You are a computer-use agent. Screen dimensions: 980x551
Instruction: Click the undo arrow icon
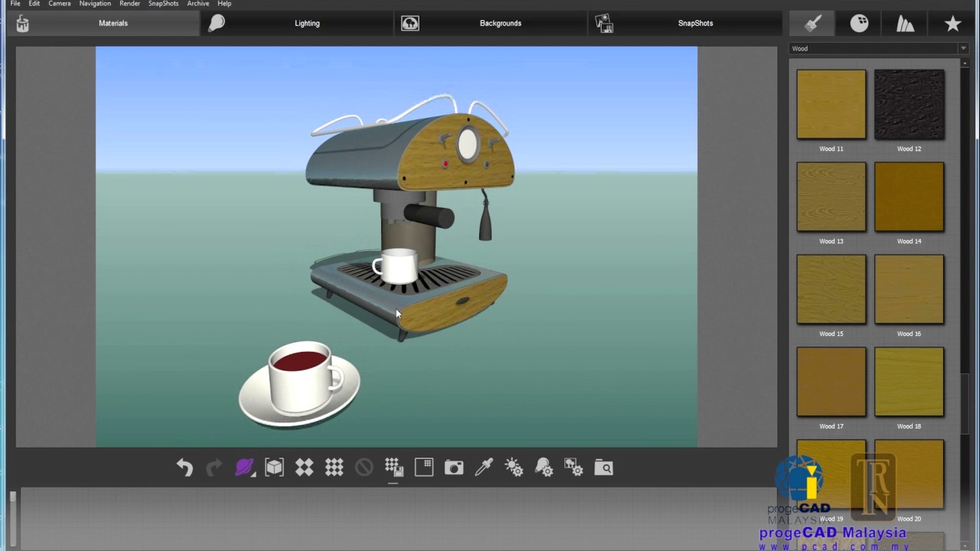185,468
